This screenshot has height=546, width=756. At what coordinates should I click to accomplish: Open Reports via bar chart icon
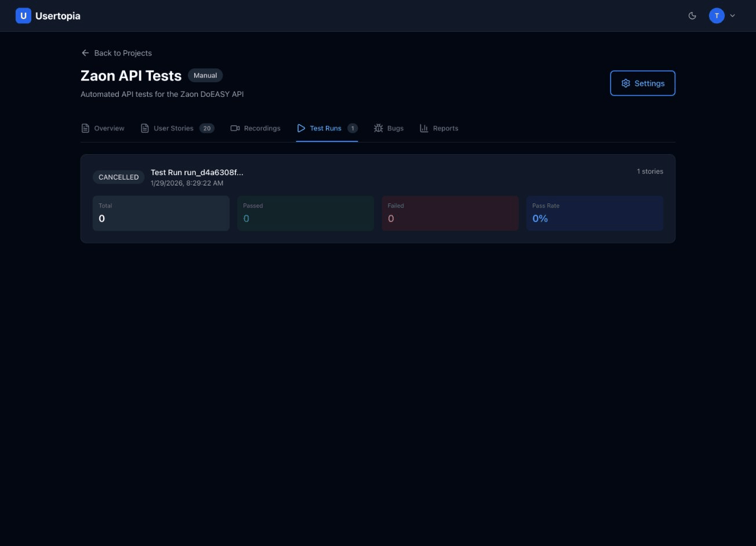pos(424,128)
